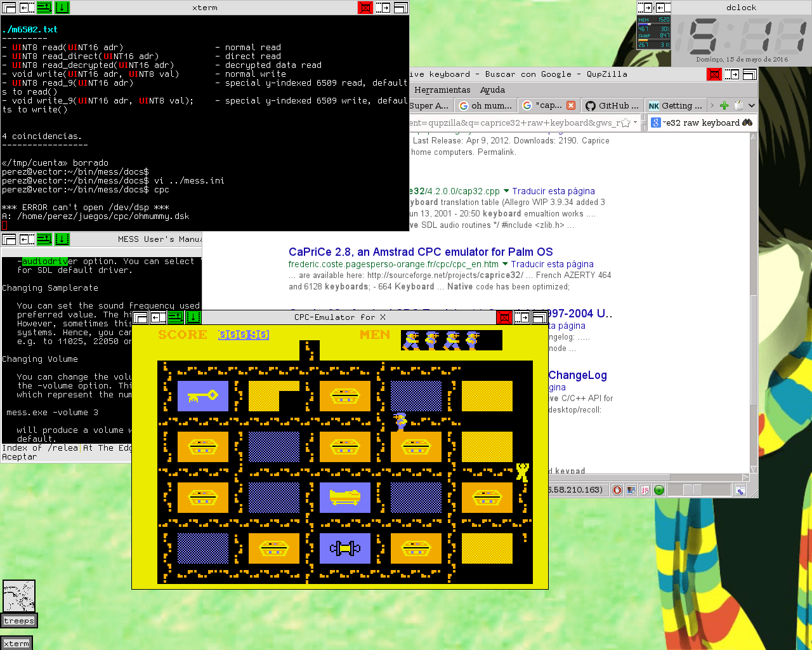Expand the green arrow after frederic.coste URL
The height and width of the screenshot is (650, 812).
(505, 264)
